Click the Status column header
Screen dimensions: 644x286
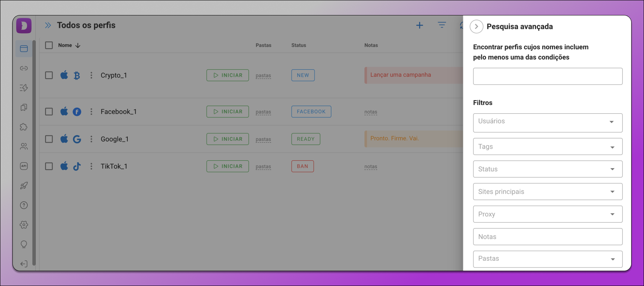point(299,45)
